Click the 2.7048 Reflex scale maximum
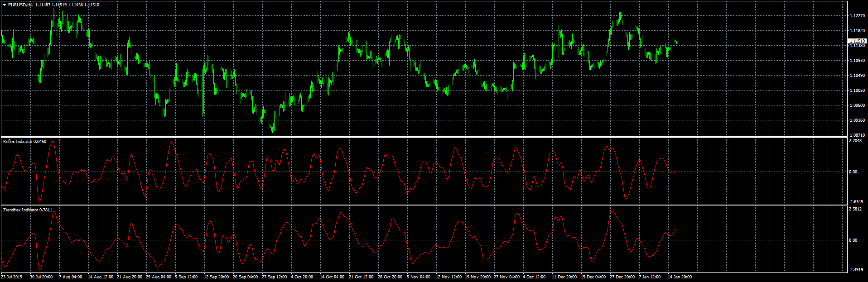 pos(855,141)
